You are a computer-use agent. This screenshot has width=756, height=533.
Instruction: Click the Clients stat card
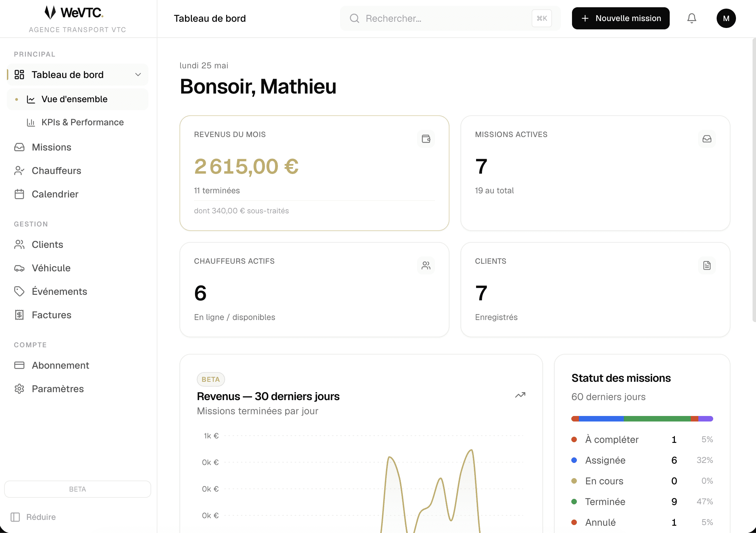595,290
